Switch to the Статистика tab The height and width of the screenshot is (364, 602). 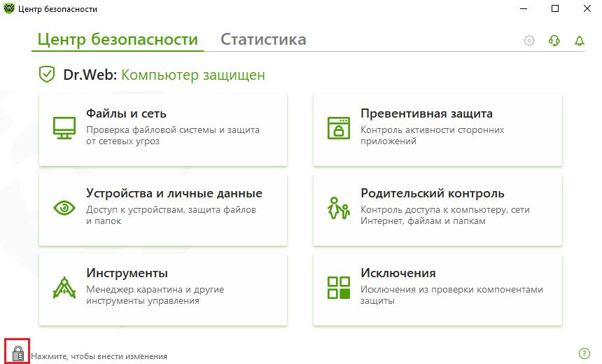click(x=263, y=39)
